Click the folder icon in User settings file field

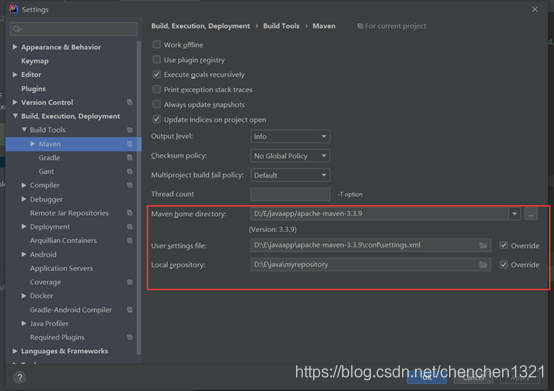(x=483, y=245)
